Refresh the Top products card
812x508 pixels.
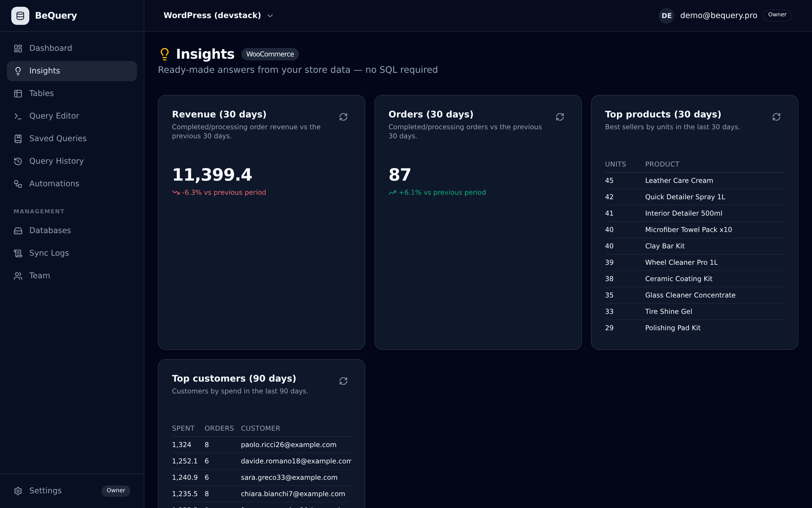(x=776, y=117)
